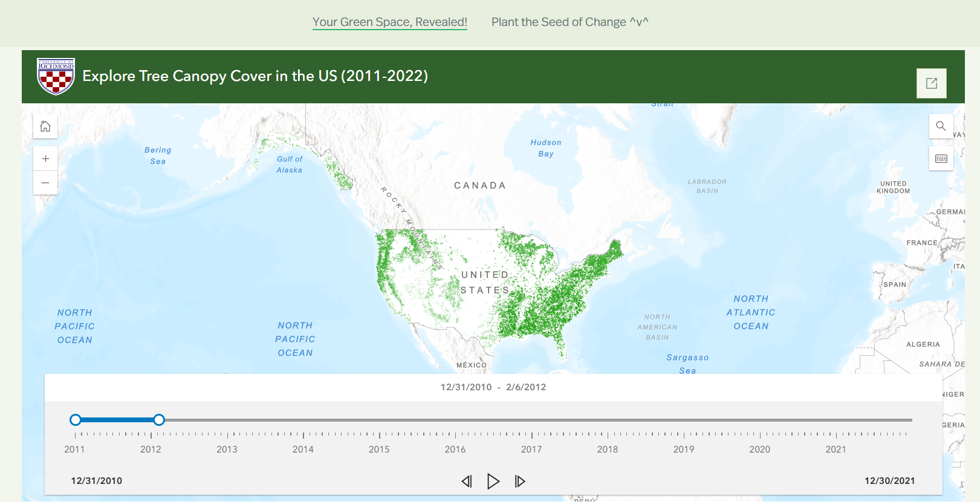Click the date range 12/31/2010 - 2/6/2012 text
The height and width of the screenshot is (502, 980).
tap(493, 387)
